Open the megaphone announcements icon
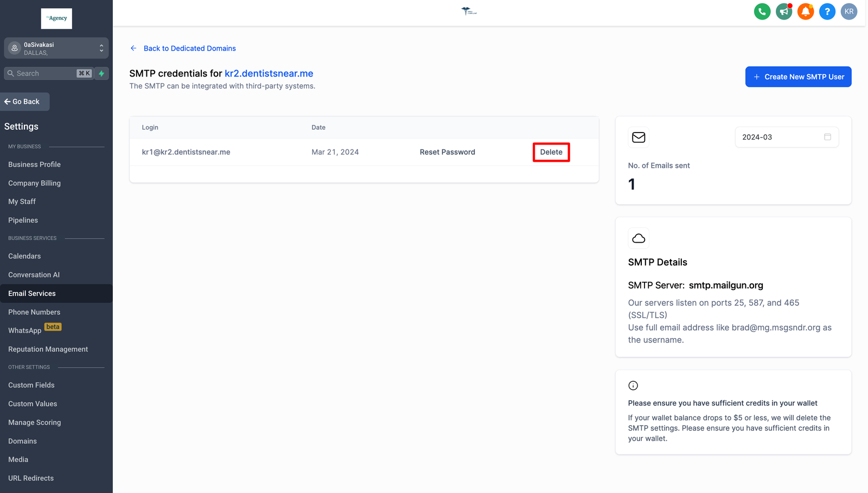 click(783, 11)
